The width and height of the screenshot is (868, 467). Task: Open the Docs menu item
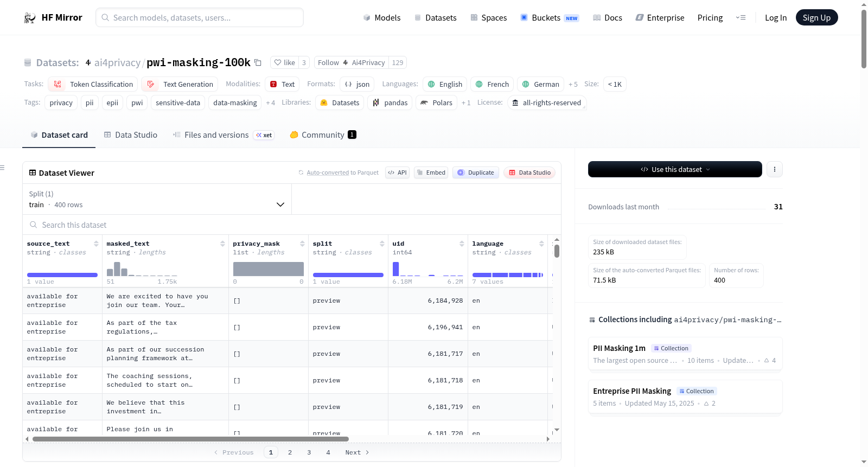point(608,18)
